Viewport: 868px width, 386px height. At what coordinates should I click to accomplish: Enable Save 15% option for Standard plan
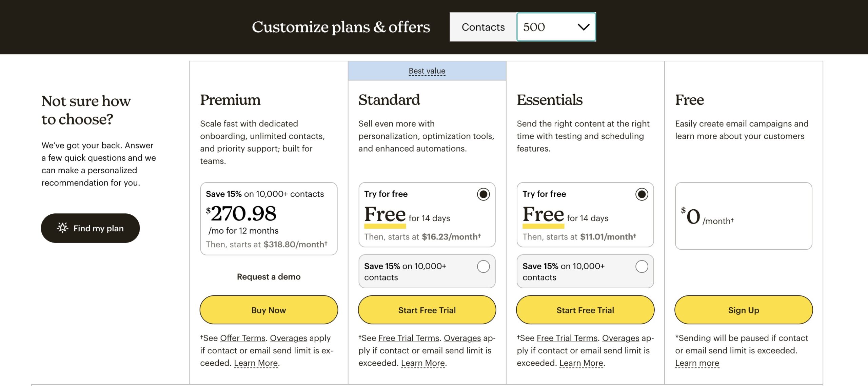pos(484,266)
